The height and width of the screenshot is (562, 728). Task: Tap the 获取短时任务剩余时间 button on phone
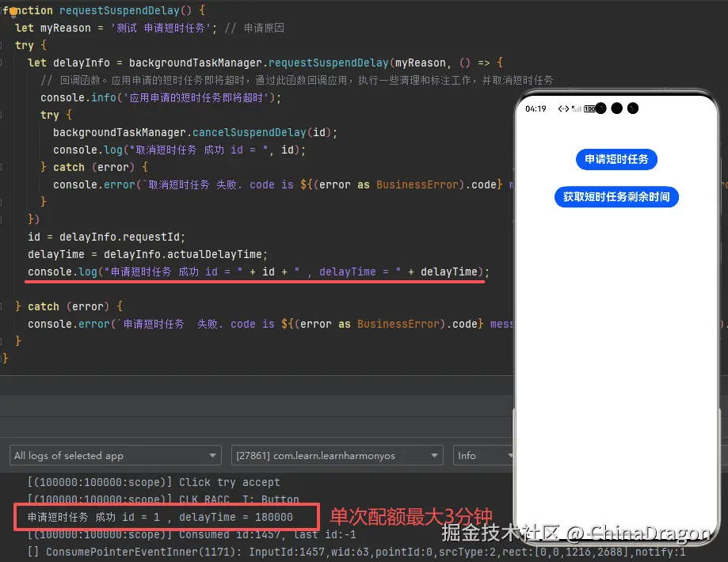pyautogui.click(x=616, y=197)
